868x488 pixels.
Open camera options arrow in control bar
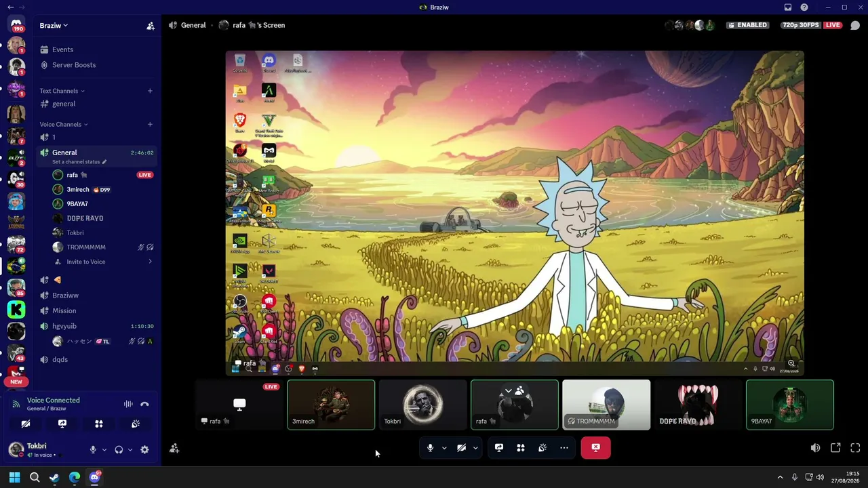click(475, 448)
